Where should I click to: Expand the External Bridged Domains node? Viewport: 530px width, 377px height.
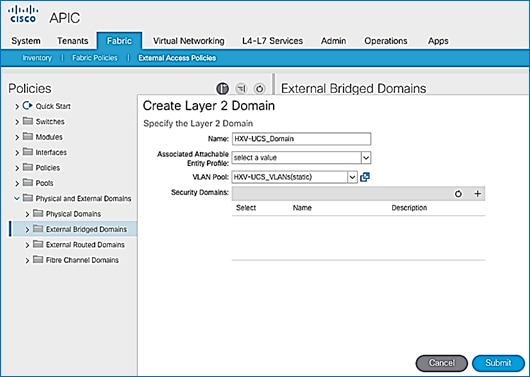[x=27, y=230]
